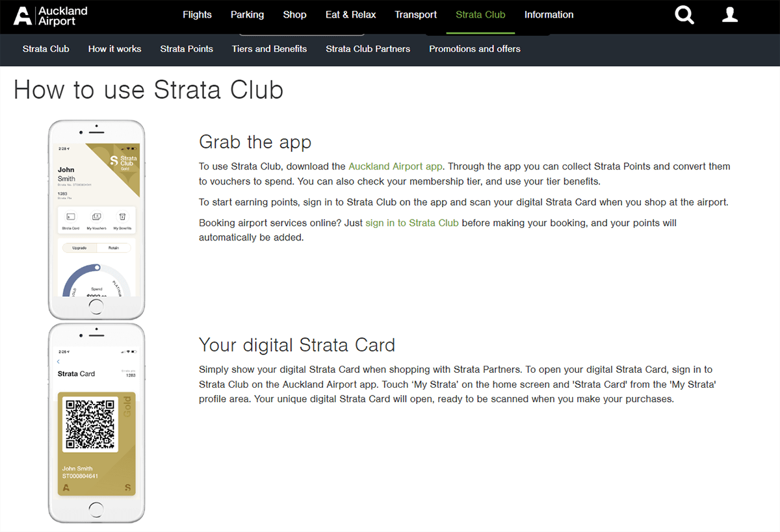Click the Auckland Airport logo
The width and height of the screenshot is (780, 532).
[x=50, y=16]
